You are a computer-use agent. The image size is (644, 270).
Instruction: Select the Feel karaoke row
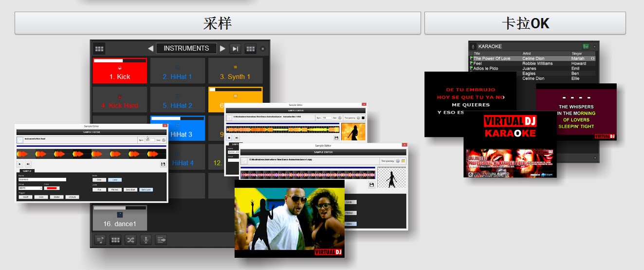click(x=533, y=63)
